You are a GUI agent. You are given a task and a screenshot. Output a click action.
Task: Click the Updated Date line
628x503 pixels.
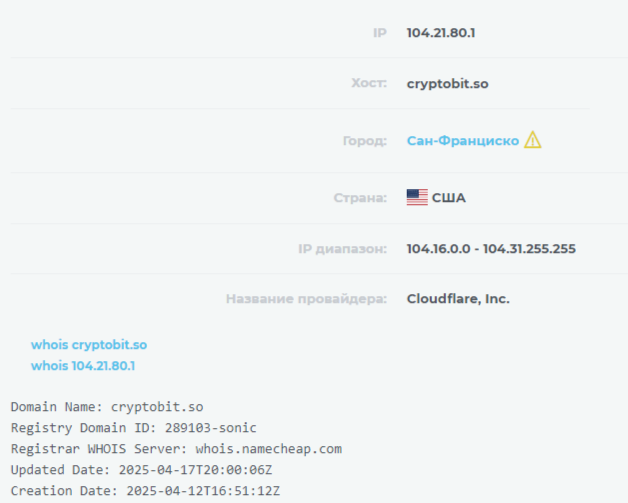pos(141,470)
